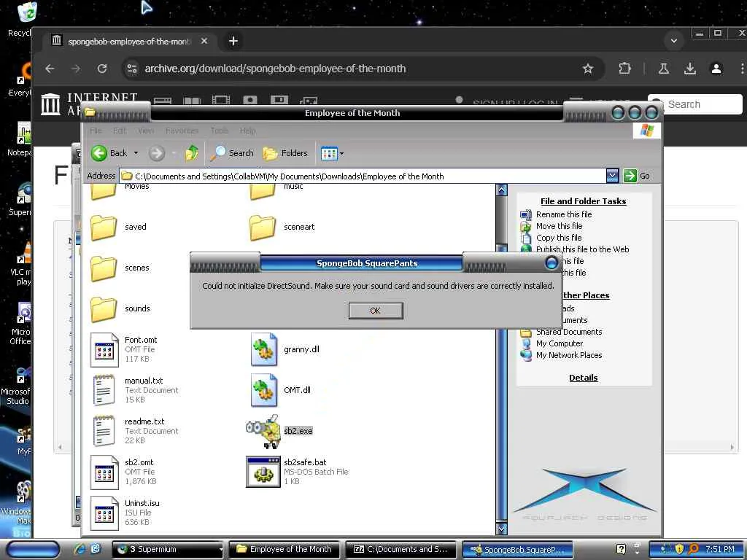747x560 pixels.
Task: Select the Uninst.isu file icon
Action: pos(104,513)
